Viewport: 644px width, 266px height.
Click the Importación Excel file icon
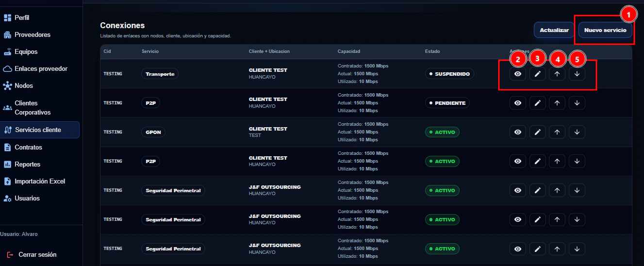(7, 182)
